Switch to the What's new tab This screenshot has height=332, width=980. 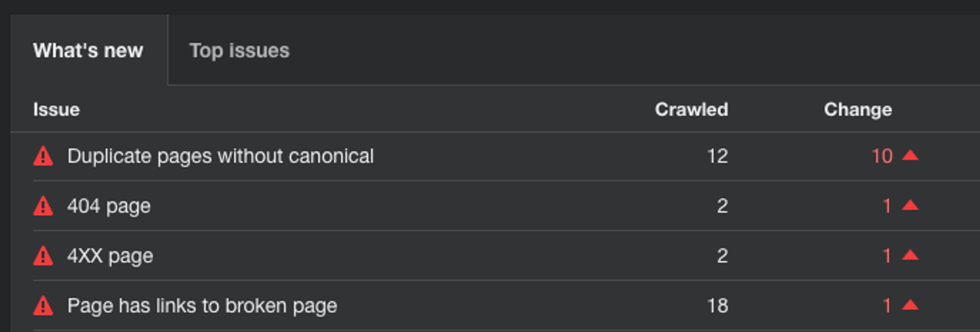point(88,51)
